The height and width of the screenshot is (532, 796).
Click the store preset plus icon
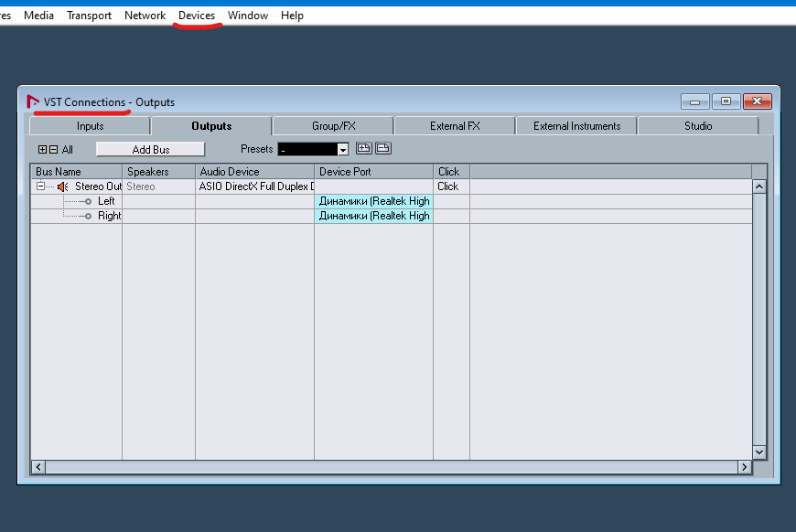coord(363,148)
